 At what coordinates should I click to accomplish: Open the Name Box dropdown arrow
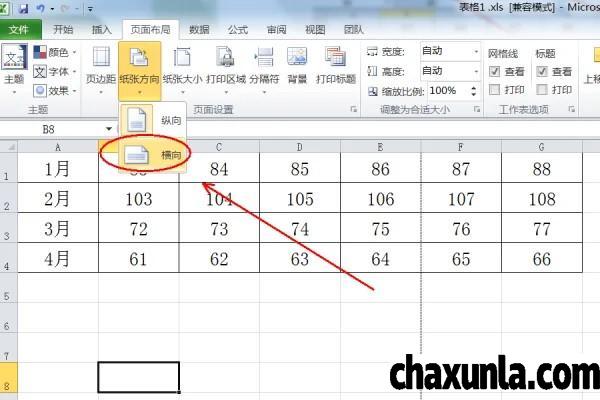click(x=109, y=129)
